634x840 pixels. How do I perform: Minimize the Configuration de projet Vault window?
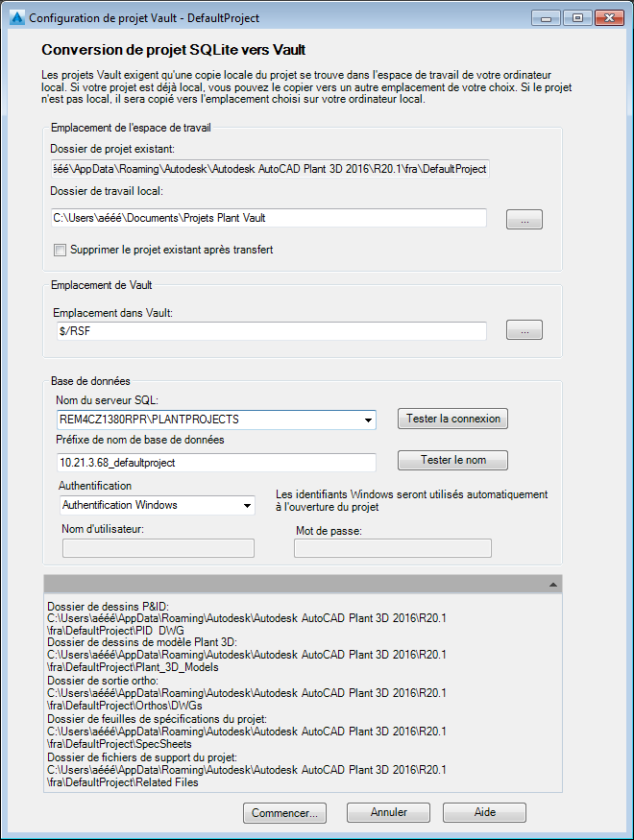click(547, 18)
